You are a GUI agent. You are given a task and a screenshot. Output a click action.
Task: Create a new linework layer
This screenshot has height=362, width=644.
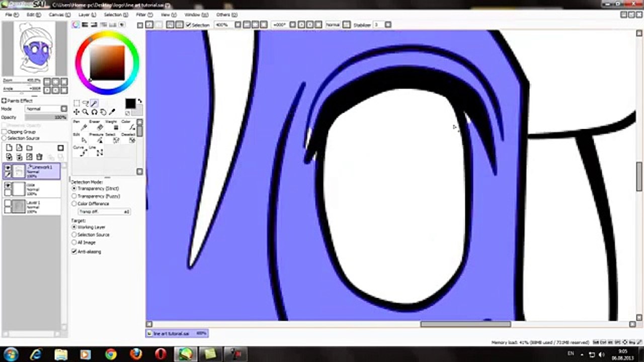click(x=19, y=148)
